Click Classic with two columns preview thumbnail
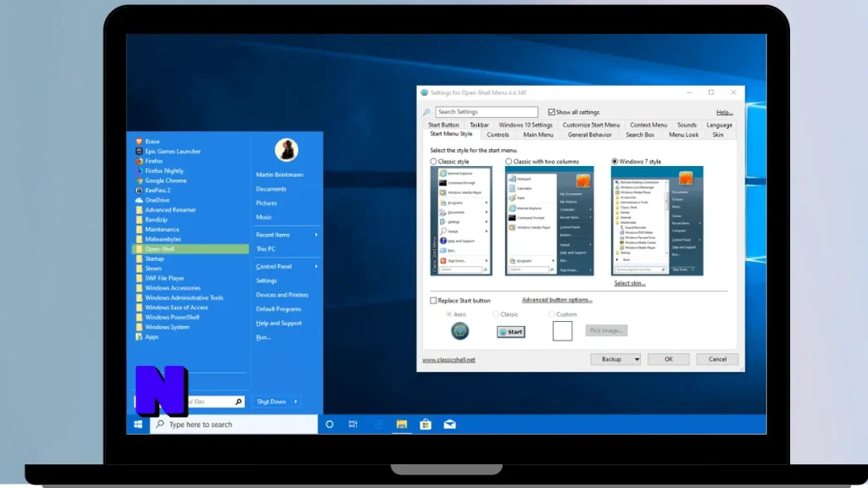This screenshot has height=488, width=868. (x=549, y=221)
